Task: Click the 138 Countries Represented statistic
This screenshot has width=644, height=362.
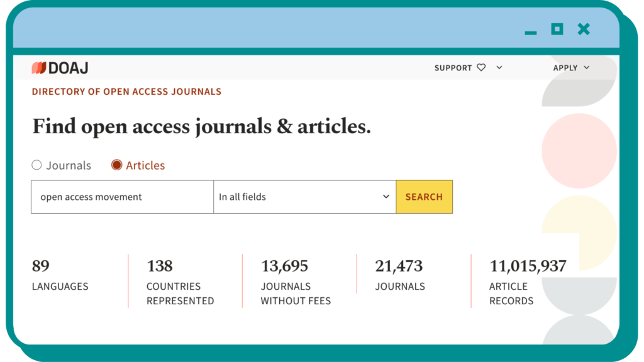Action: 180,280
